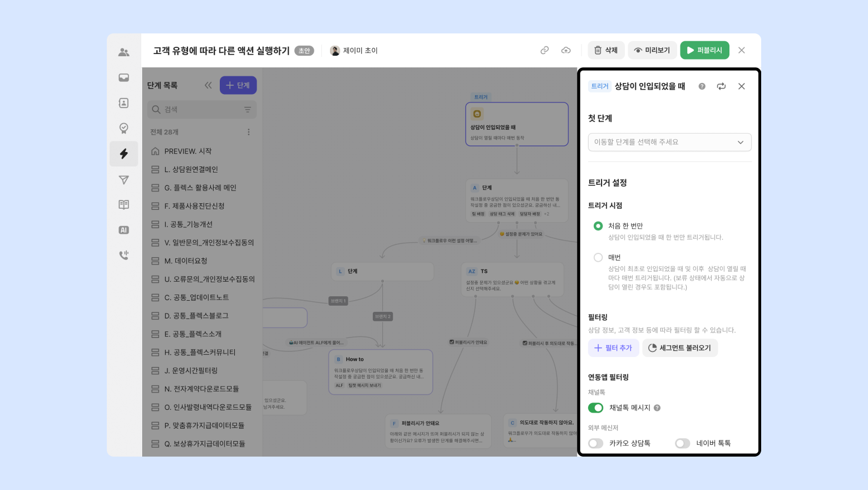The image size is (868, 490).
Task: Click the 미리보기 preview button
Action: click(x=653, y=50)
